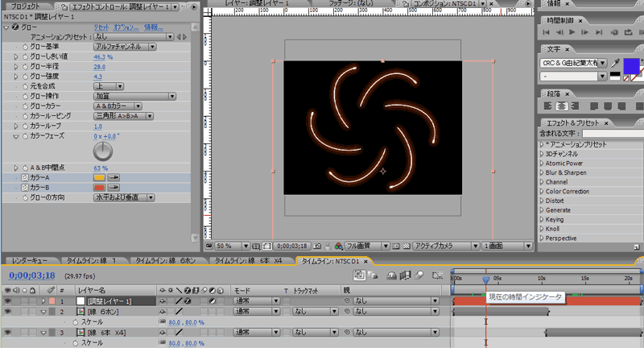The width and height of the screenshot is (644, 348).
Task: Click the show channel RGB icon
Action: pyautogui.click(x=338, y=246)
